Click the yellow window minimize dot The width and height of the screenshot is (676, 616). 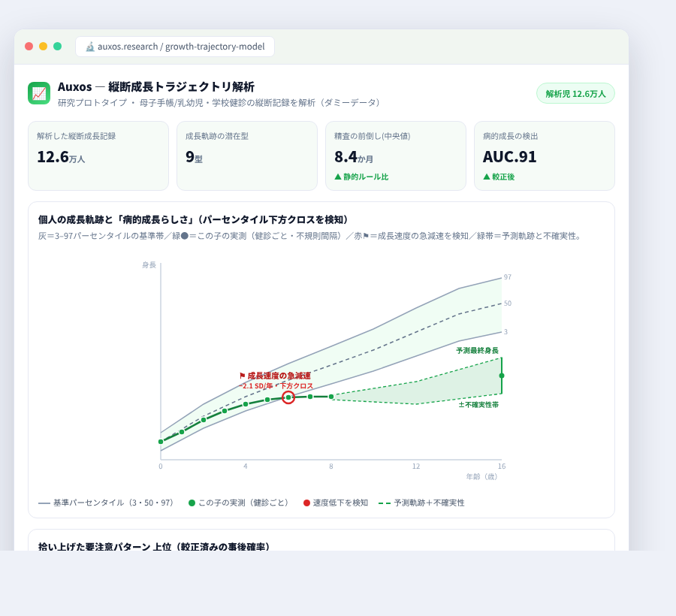[43, 47]
